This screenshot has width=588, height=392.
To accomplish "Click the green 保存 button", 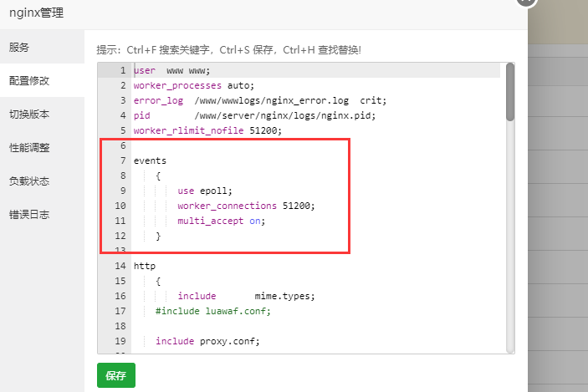I will click(116, 375).
